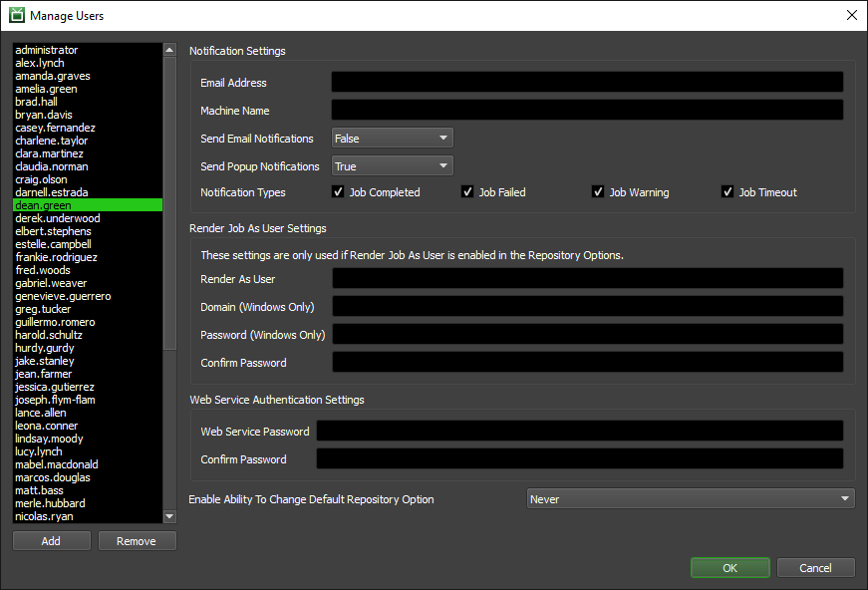This screenshot has width=868, height=590.
Task: Click the Remove user button
Action: 138,541
